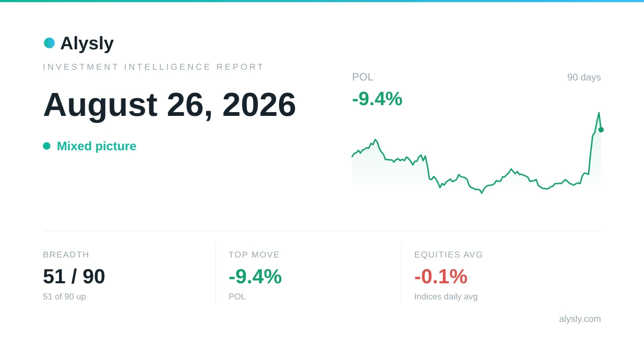644x338 pixels.
Task: Select the August 26, 2026 date heading
Action: coord(170,105)
